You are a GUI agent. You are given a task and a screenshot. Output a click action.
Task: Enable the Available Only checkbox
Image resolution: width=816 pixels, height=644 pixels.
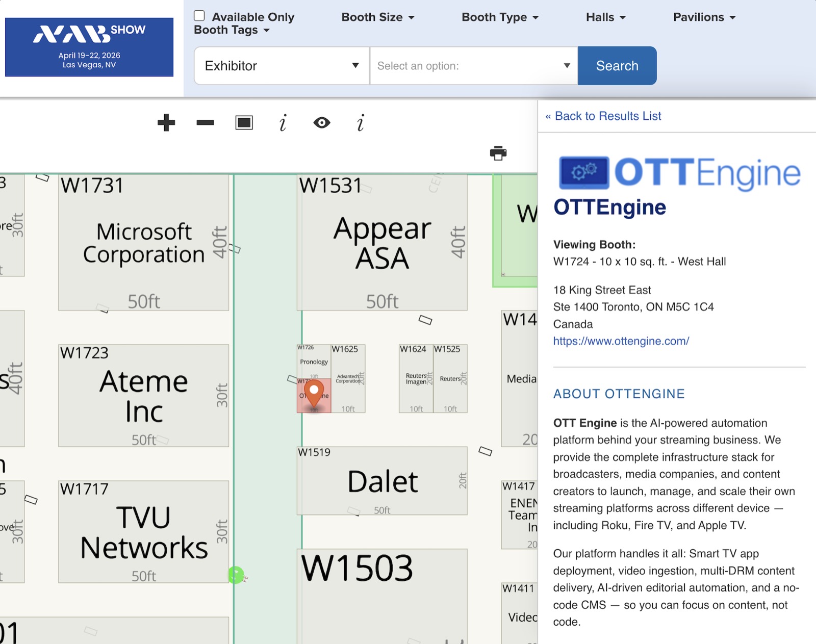point(199,16)
